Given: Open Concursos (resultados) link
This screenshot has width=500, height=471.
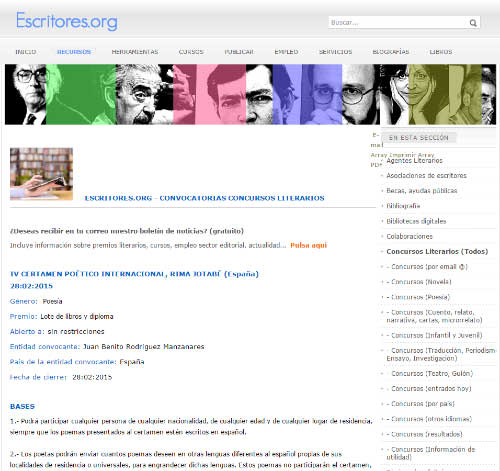Looking at the screenshot, I should (x=424, y=434).
